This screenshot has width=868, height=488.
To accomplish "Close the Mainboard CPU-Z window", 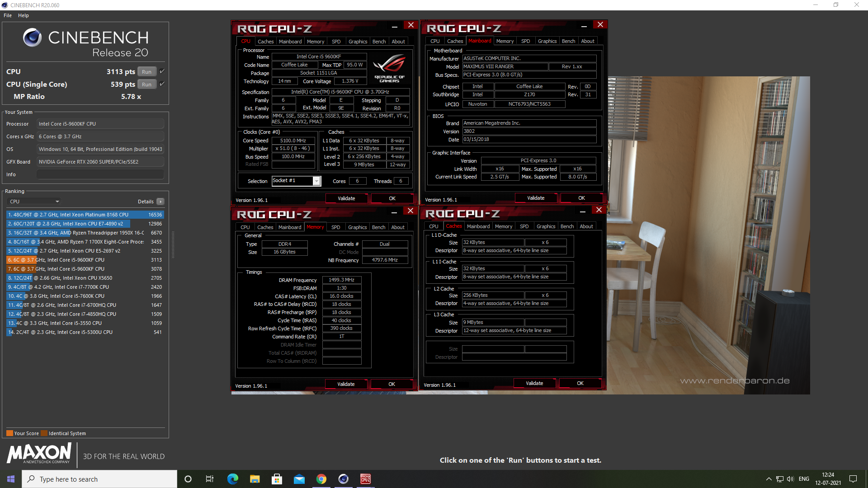I will click(x=600, y=24).
